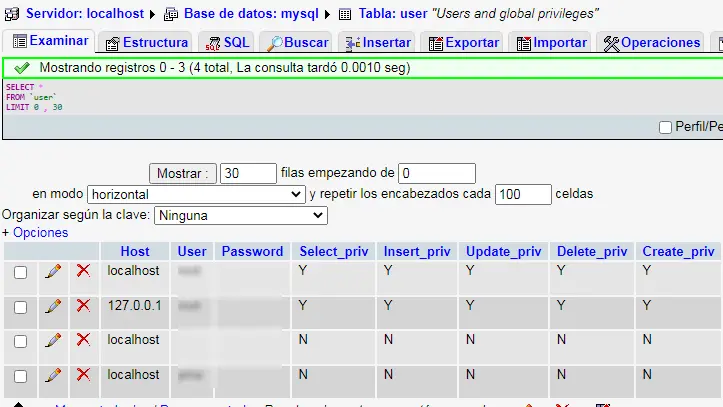Viewport: 723px width, 407px height.
Task: Click the SELECT * FROM user query text
Action: 34,97
